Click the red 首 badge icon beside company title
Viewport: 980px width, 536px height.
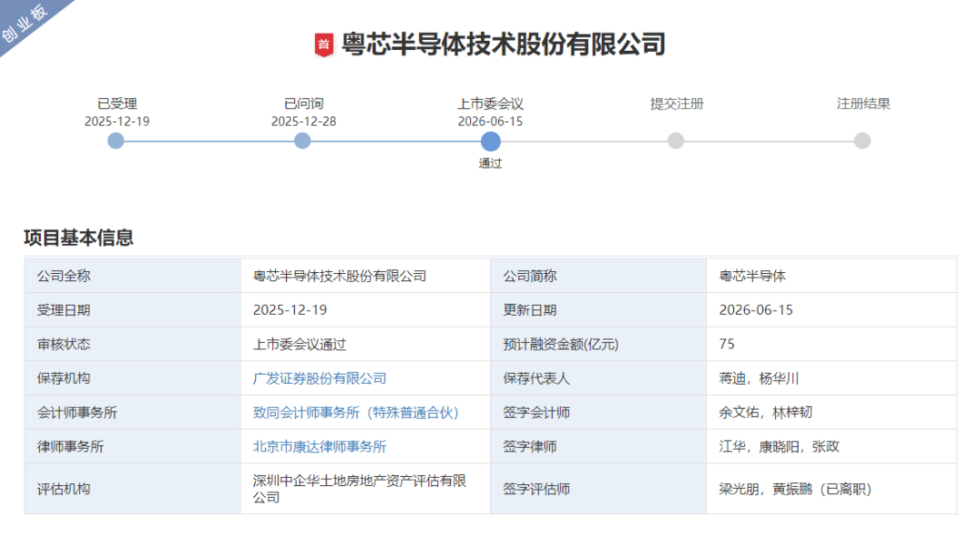click(x=324, y=44)
